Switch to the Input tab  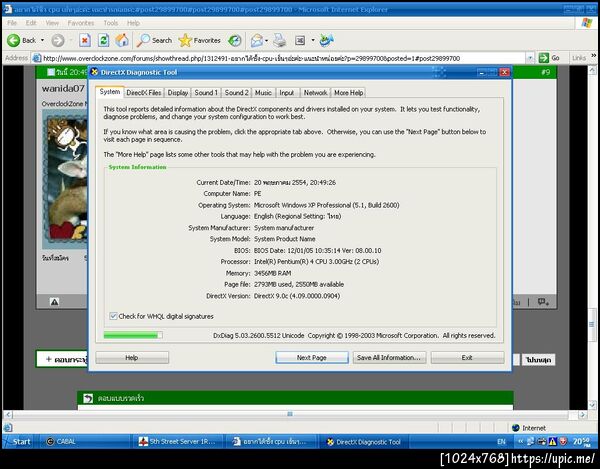(x=287, y=93)
